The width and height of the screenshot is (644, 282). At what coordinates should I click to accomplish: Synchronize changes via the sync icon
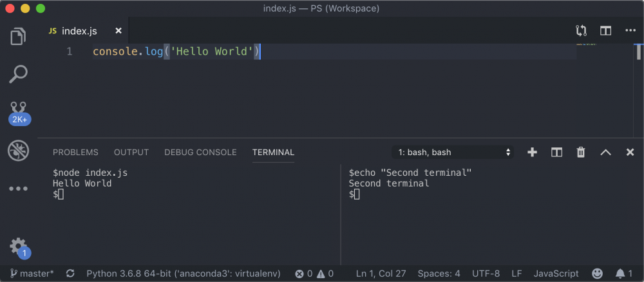pyautogui.click(x=70, y=274)
